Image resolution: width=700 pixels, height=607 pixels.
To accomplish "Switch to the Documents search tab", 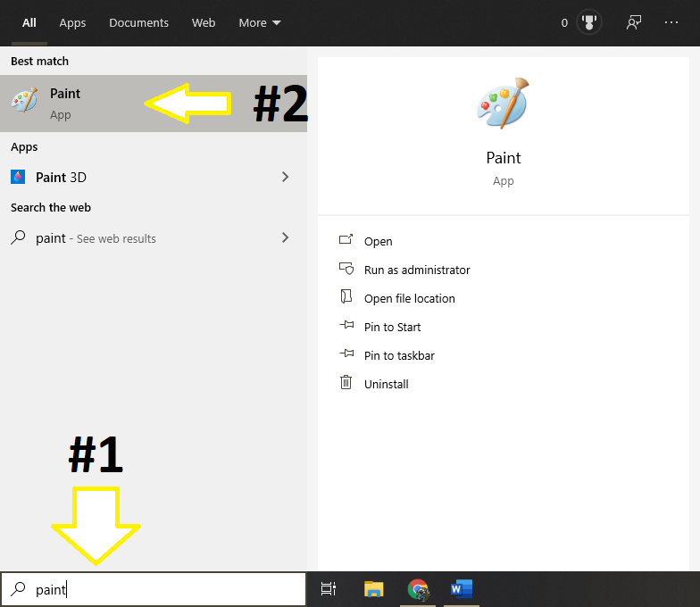I will (x=138, y=23).
